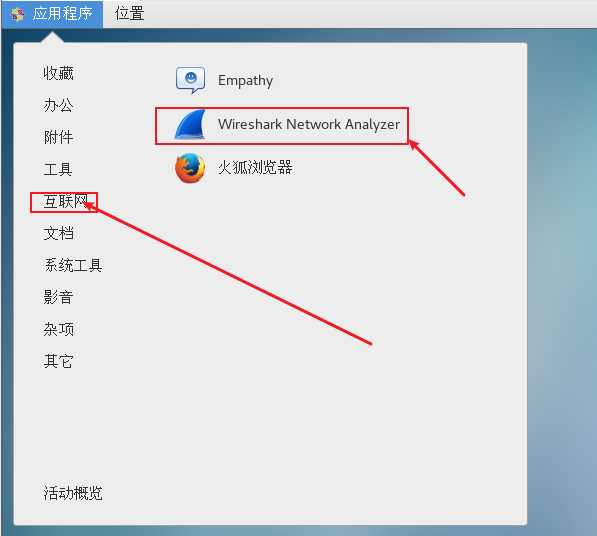Select the 杂项 category

pos(58,329)
